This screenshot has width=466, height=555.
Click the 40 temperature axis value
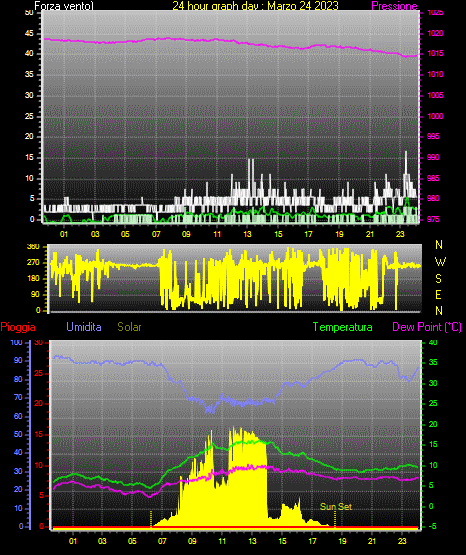433,343
